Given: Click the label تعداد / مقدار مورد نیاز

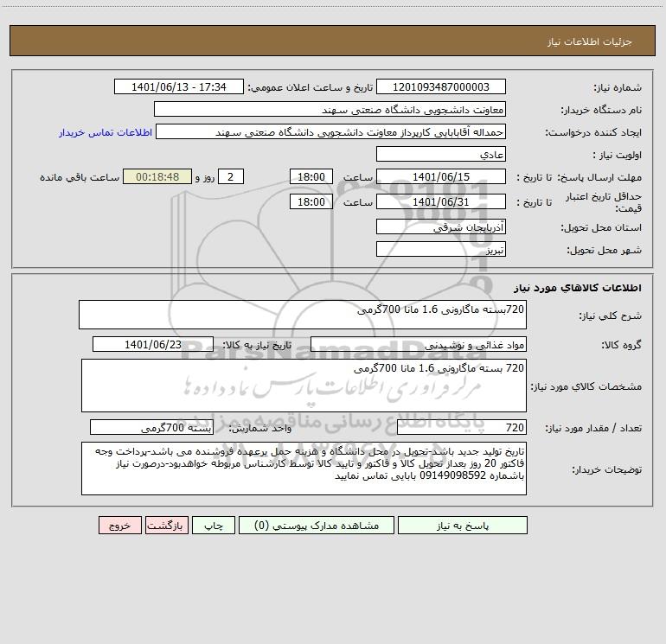Looking at the screenshot, I should click(x=593, y=429).
